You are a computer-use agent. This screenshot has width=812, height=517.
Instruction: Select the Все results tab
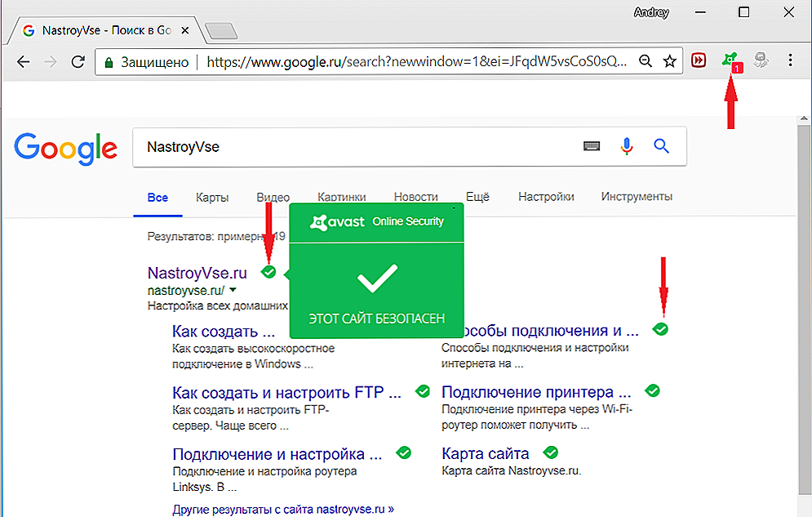(x=158, y=198)
